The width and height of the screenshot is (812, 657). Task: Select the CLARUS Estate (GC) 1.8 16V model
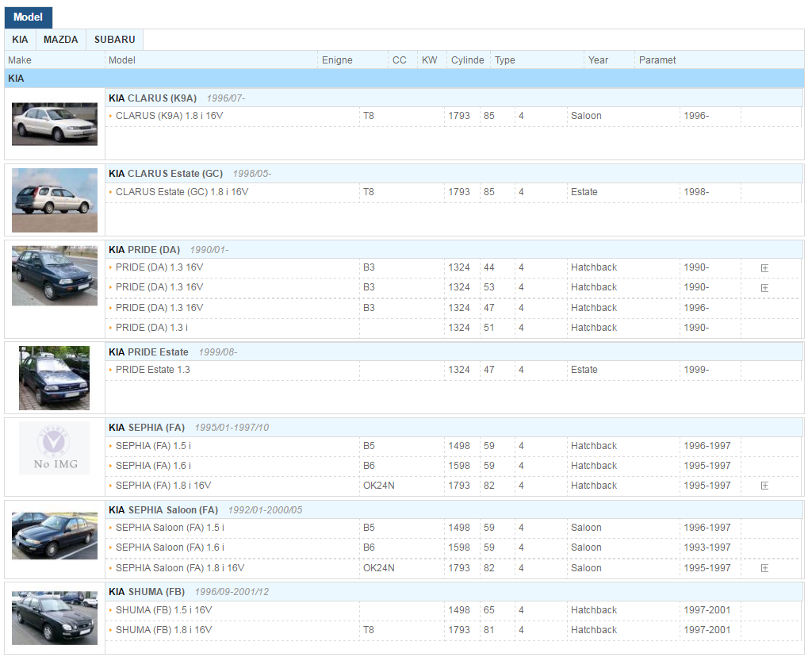tap(182, 192)
